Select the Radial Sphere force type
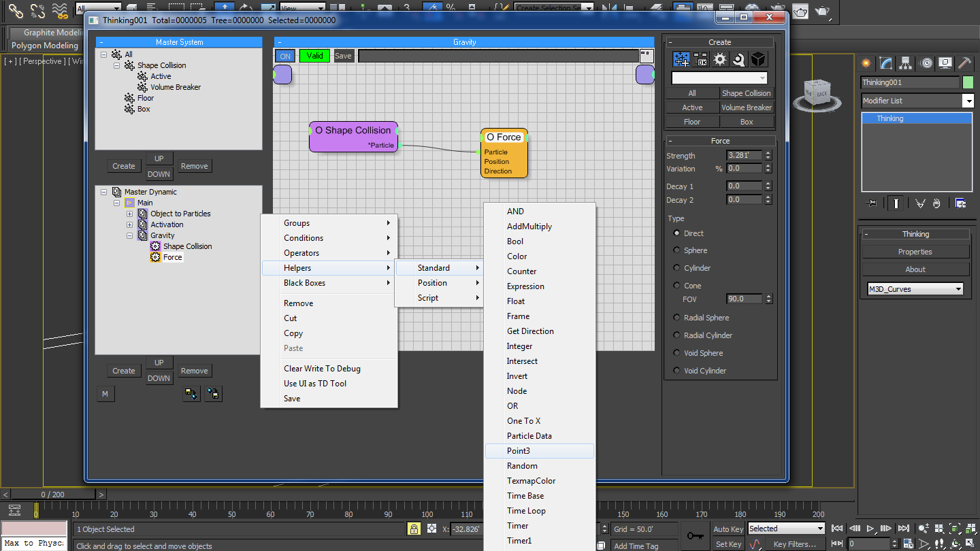 [x=676, y=318]
